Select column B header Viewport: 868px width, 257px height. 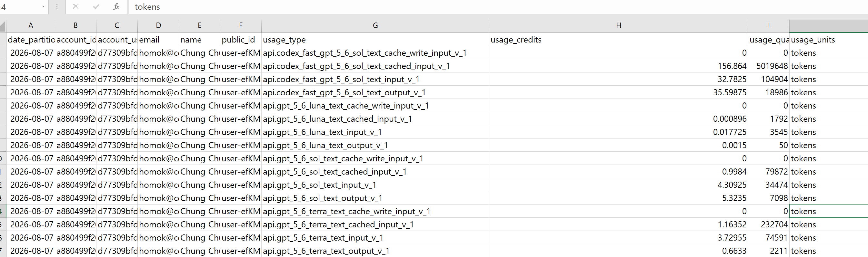75,26
